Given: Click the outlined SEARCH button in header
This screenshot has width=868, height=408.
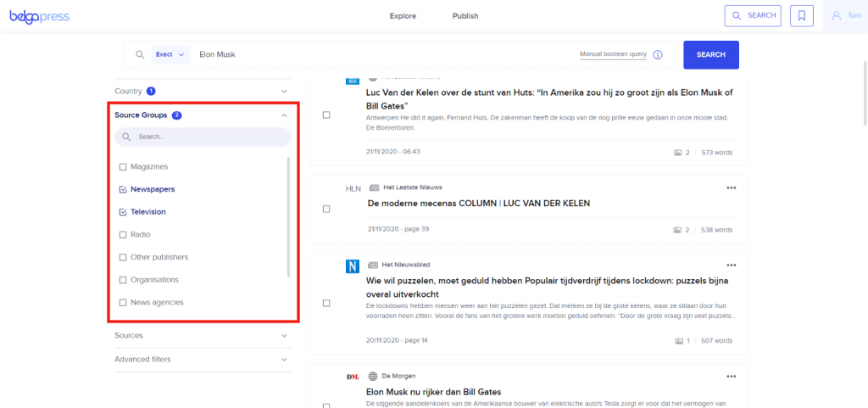Looking at the screenshot, I should [x=753, y=16].
